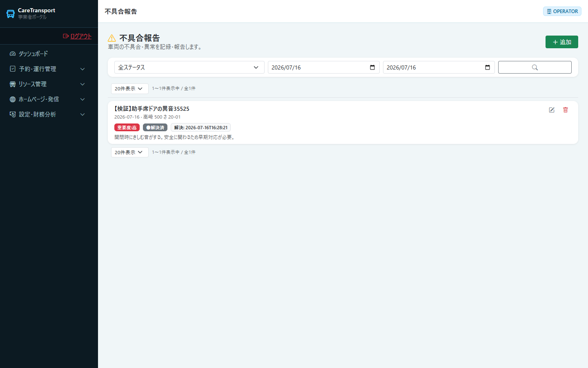The image size is (588, 368).
Task: Go to ダッシュボード menu item
Action: (x=49, y=54)
